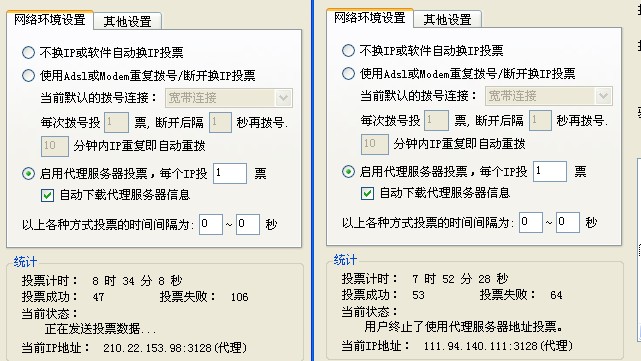Switch to 其他设置 tab in left window
The image size is (641, 361).
128,21
